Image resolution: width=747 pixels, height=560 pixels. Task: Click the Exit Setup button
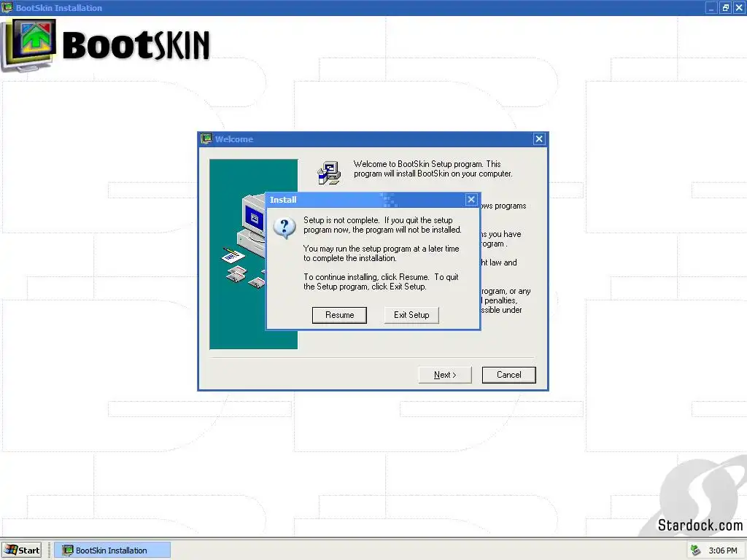[x=411, y=315]
